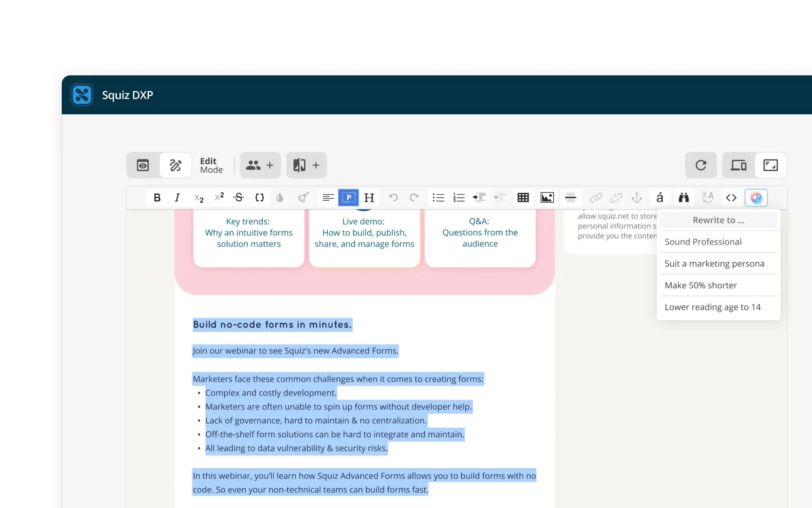Click the remove link icon
This screenshot has height=508, width=812.
616,198
